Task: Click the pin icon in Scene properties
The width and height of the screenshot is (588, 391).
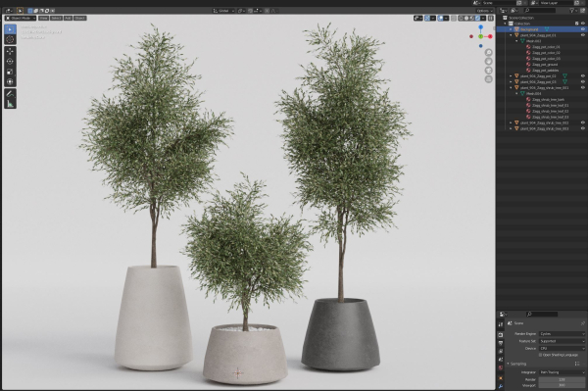Action: click(582, 323)
